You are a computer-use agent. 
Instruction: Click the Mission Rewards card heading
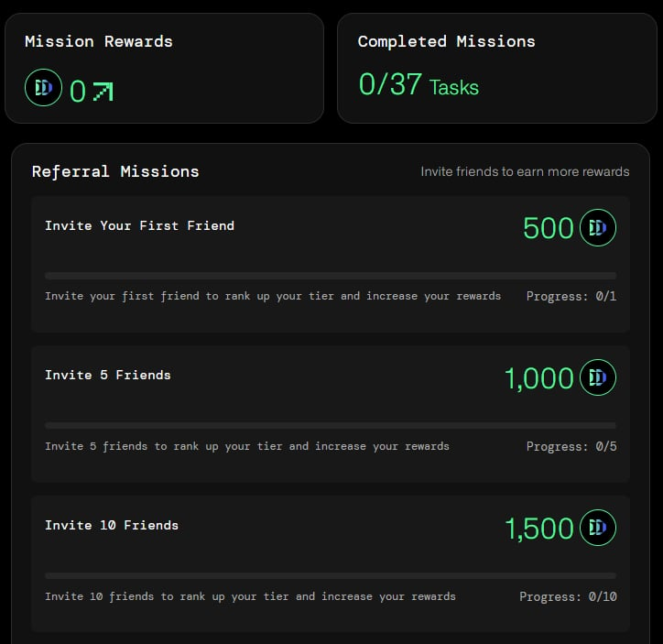(x=99, y=41)
